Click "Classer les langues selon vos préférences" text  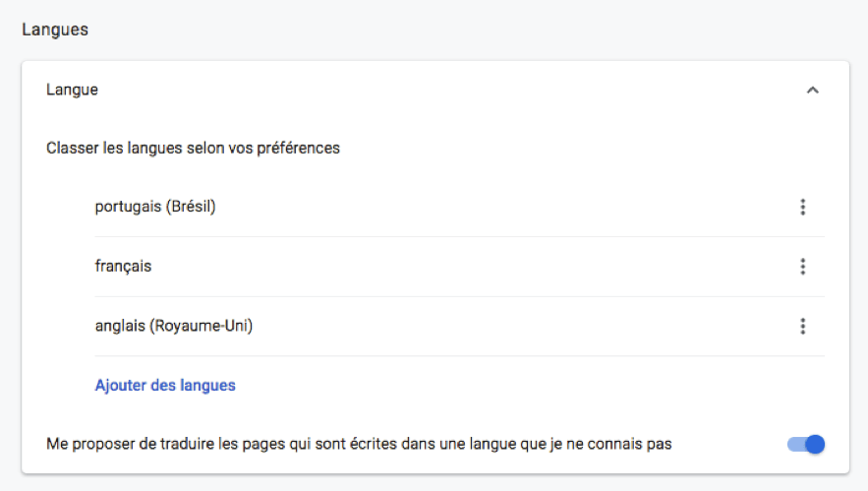pos(193,149)
